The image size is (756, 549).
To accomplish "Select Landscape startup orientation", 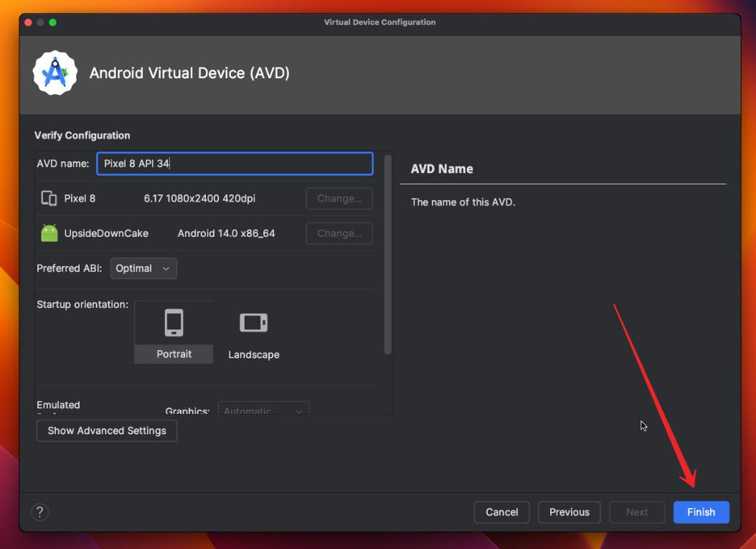I will [x=254, y=335].
